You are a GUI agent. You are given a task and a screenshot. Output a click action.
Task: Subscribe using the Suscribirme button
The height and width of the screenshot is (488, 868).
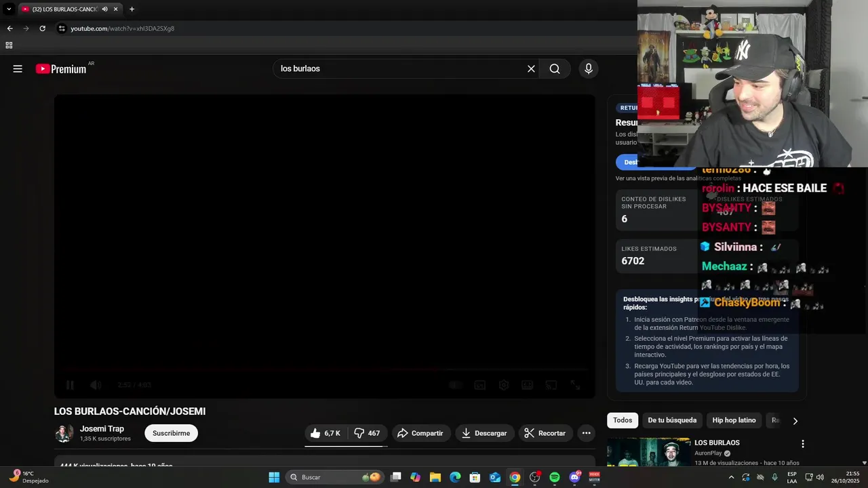tap(171, 433)
